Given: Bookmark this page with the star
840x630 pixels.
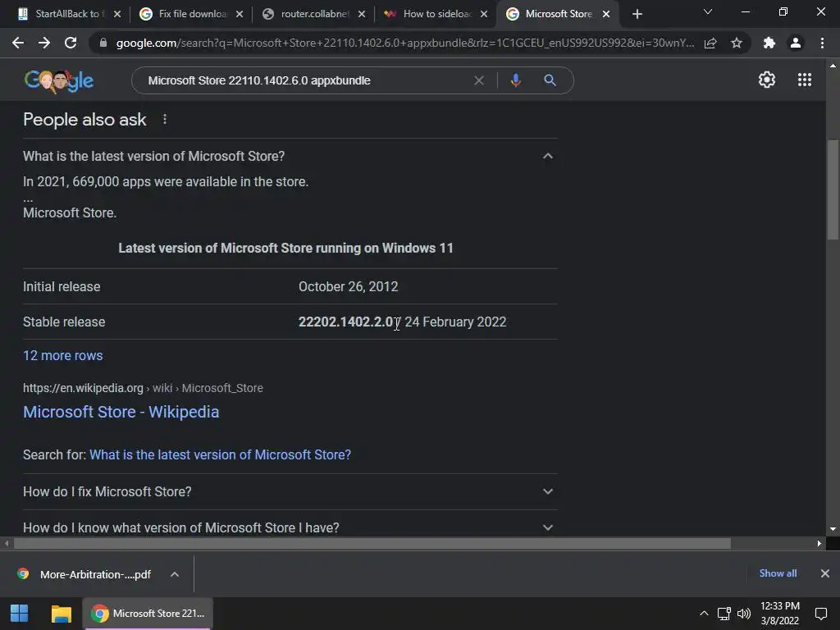Looking at the screenshot, I should click(737, 43).
